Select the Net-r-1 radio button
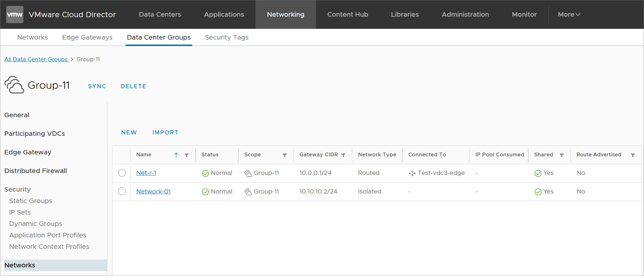 click(x=122, y=173)
